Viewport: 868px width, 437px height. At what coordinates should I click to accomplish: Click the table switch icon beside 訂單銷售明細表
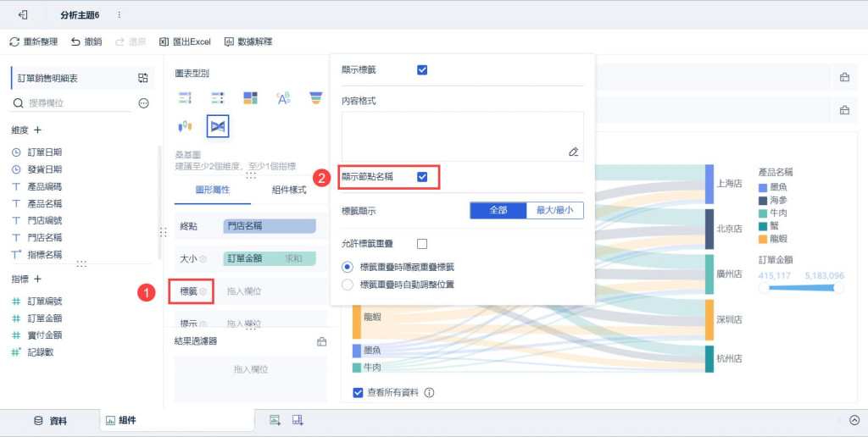[x=142, y=78]
